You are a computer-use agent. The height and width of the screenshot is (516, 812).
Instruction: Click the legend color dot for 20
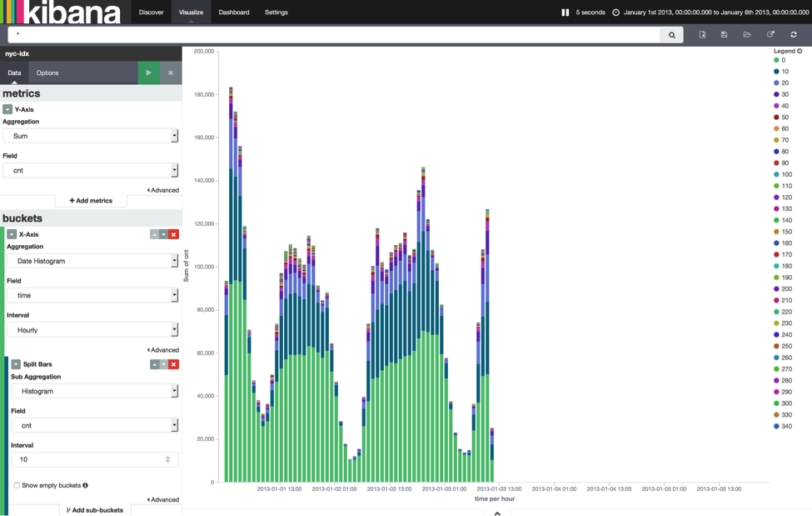(776, 83)
